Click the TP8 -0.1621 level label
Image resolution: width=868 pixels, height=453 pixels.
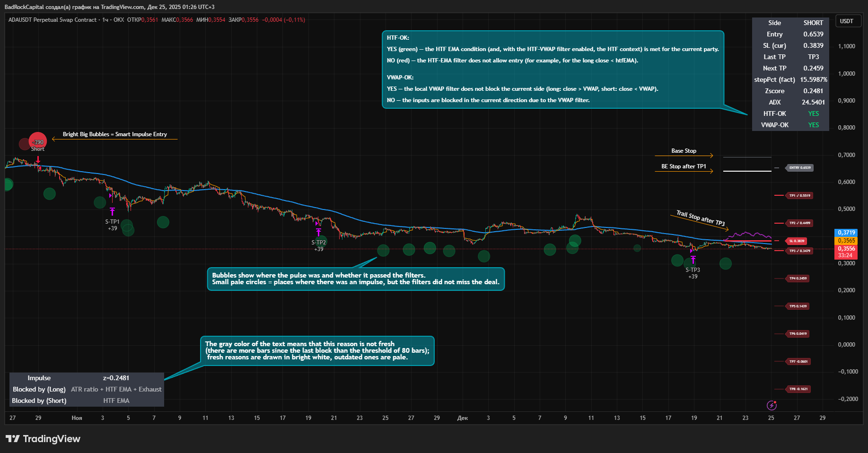click(x=798, y=389)
